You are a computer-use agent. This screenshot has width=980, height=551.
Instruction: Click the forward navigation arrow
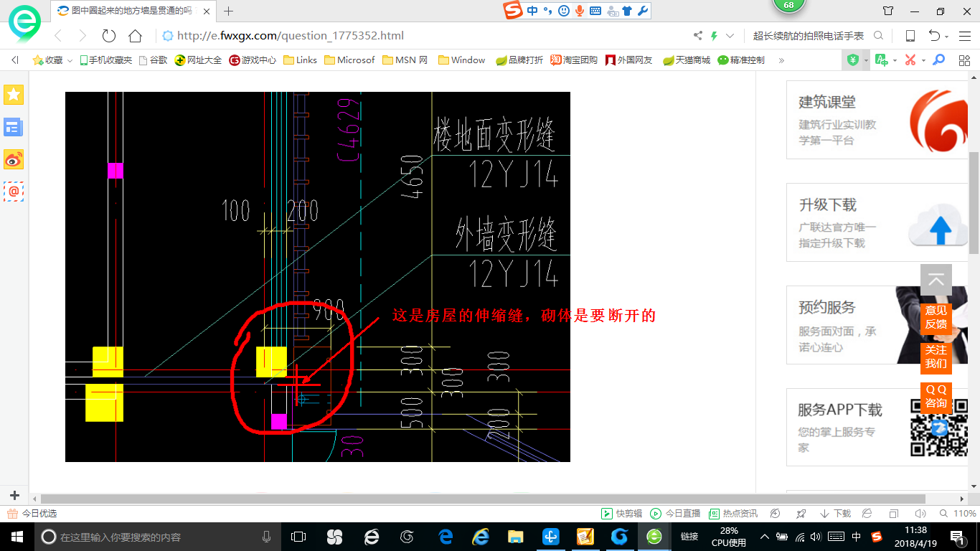tap(83, 36)
